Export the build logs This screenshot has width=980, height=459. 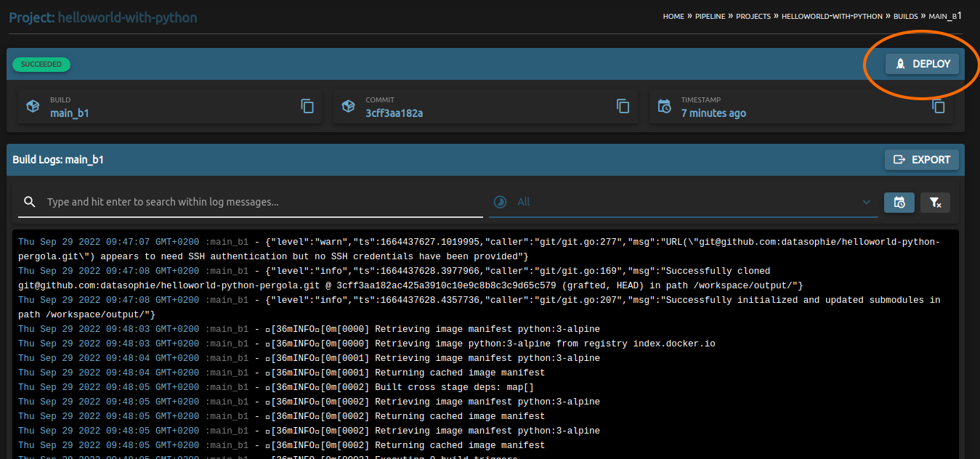pyautogui.click(x=922, y=160)
